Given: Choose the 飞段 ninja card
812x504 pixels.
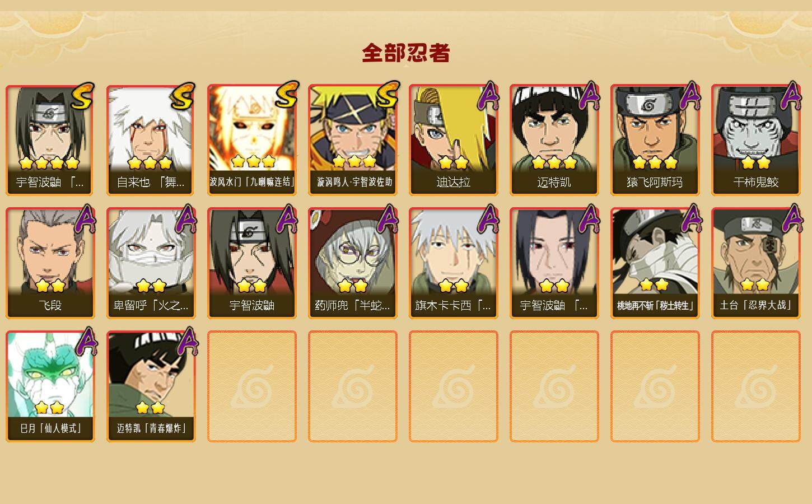Looking at the screenshot, I should 50,263.
